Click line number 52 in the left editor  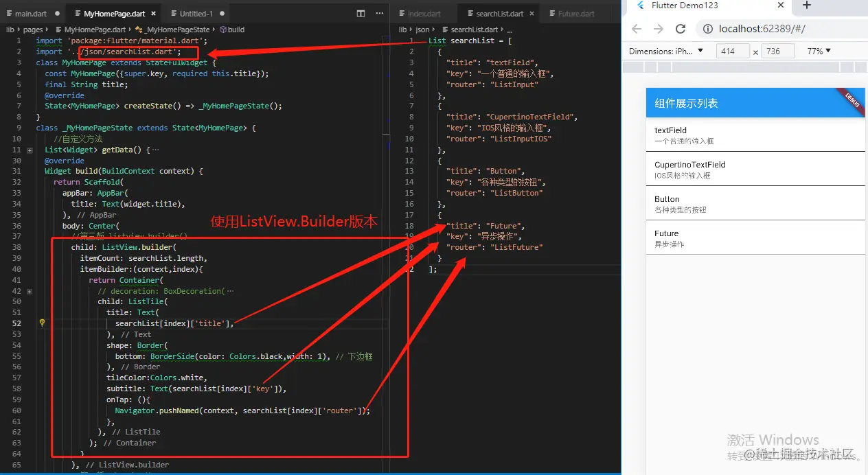point(16,323)
